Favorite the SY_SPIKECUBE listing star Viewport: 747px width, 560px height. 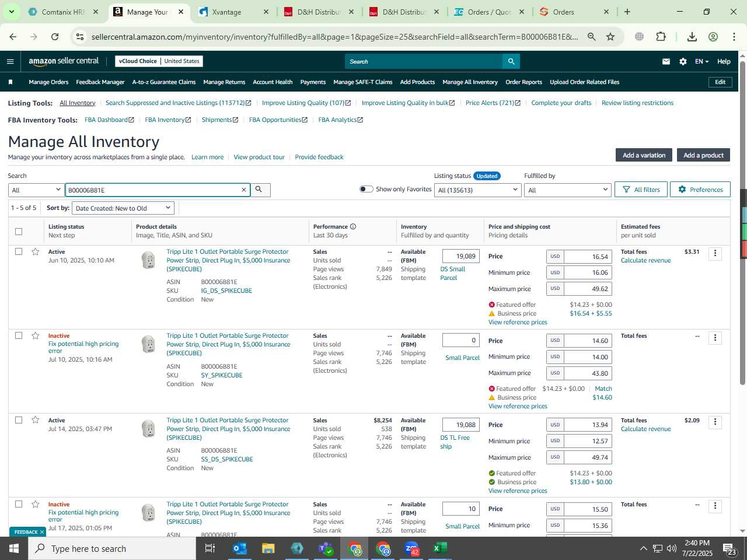[36, 335]
